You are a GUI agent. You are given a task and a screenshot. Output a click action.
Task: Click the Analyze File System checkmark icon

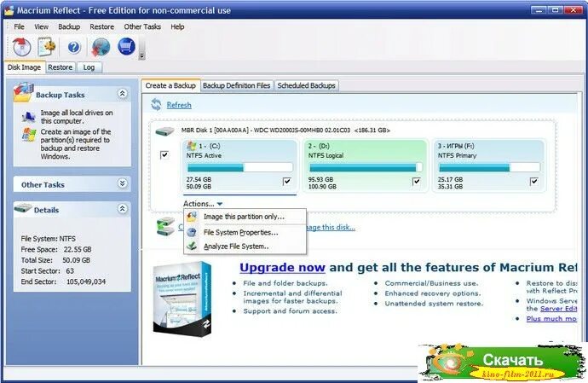click(x=192, y=246)
